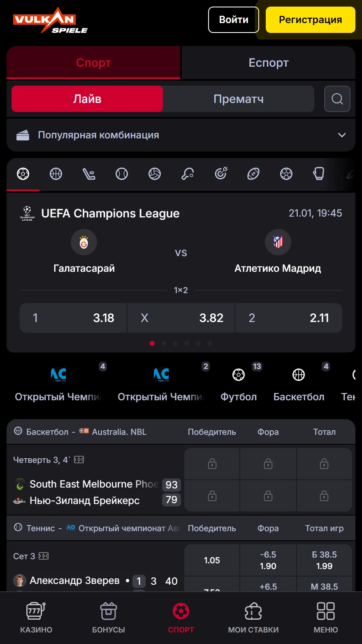The image size is (362, 644).
Task: Open the Меню tab
Action: click(326, 617)
